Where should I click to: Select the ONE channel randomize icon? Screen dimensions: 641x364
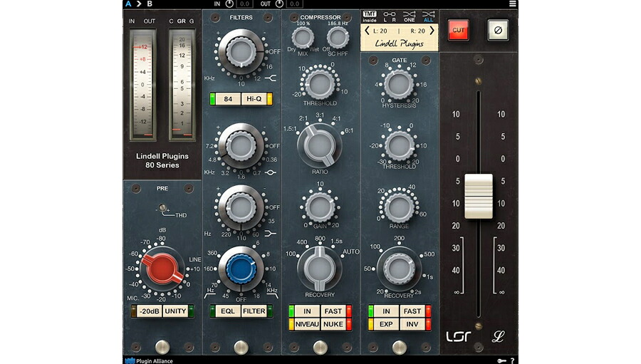point(409,16)
